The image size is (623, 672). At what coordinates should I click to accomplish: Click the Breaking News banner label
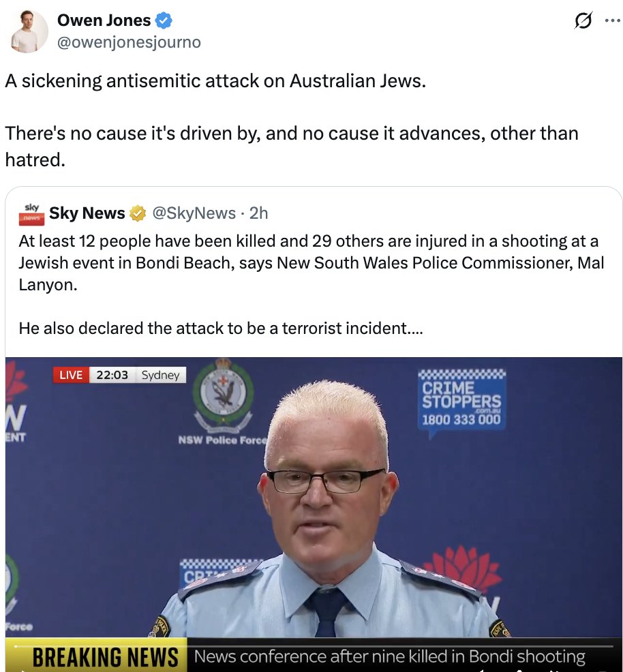click(x=106, y=658)
